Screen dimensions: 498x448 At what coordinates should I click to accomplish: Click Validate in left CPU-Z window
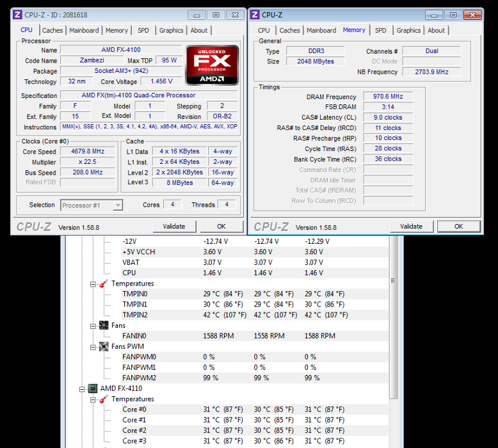[174, 227]
